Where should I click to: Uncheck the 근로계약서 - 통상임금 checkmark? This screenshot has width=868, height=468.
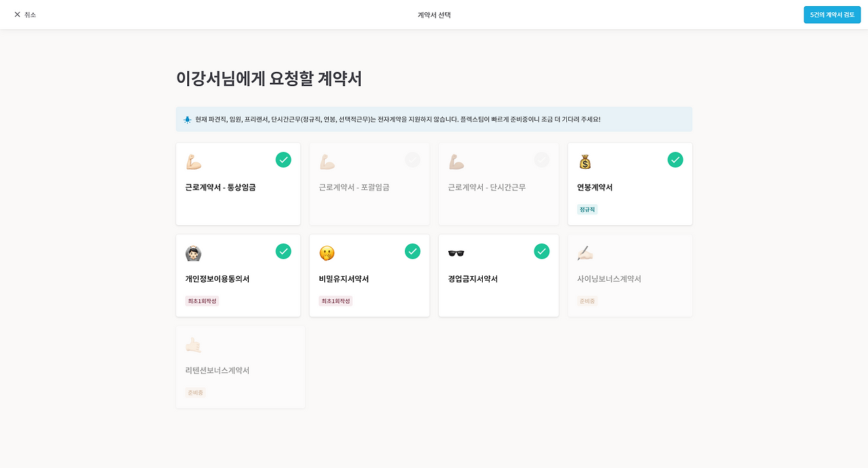pyautogui.click(x=283, y=159)
